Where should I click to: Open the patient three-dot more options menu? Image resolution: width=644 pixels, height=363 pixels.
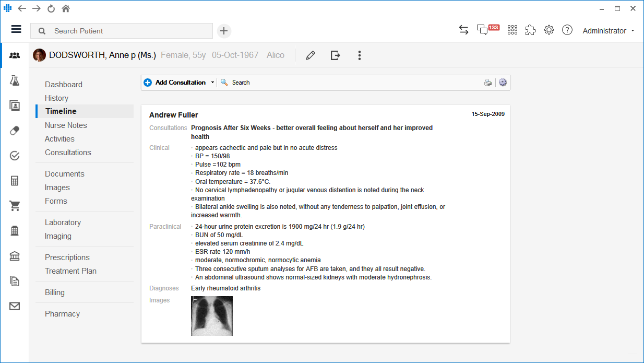(x=360, y=55)
